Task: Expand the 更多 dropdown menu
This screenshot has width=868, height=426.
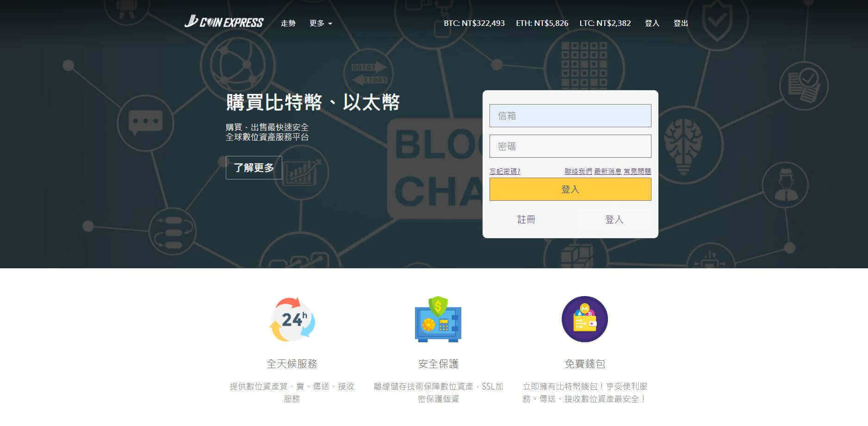Action: (321, 23)
